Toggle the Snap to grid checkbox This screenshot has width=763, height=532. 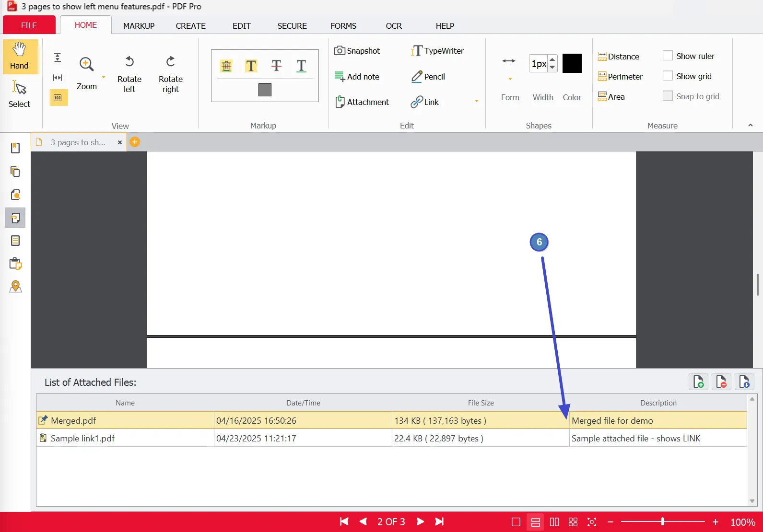click(668, 96)
